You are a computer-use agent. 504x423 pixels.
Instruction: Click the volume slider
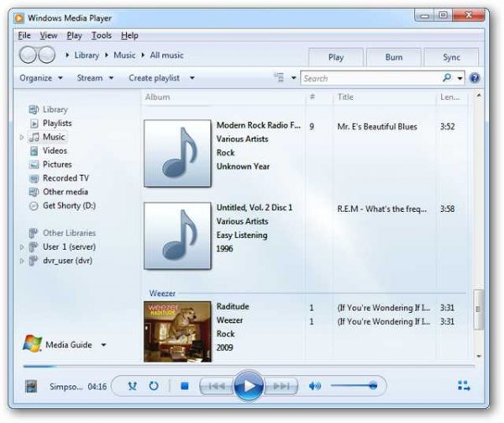click(354, 386)
